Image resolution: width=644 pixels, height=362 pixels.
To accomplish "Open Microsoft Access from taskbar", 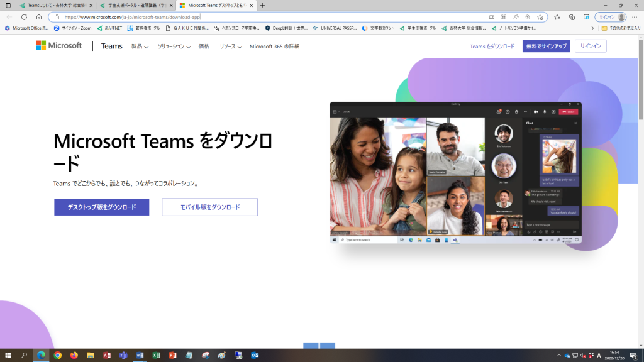I will tap(107, 356).
